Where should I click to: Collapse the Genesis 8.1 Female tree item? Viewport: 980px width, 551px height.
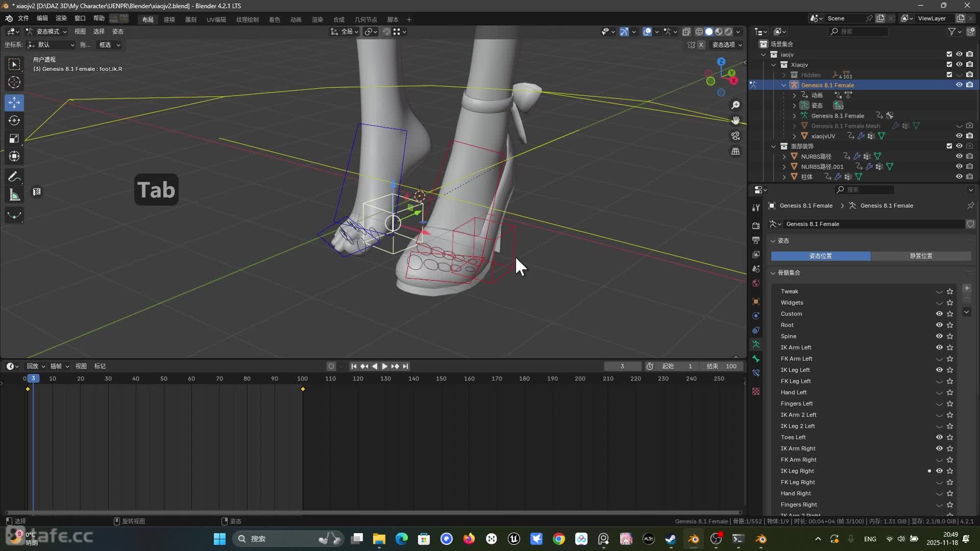coord(784,85)
